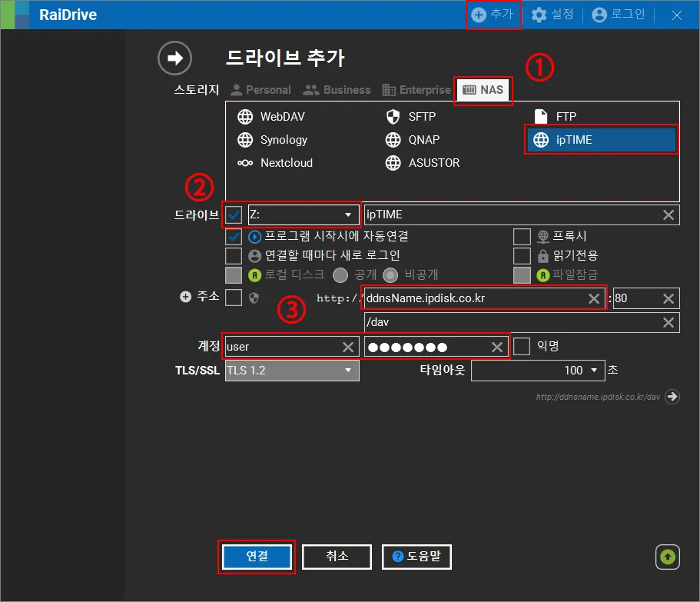Screen dimensions: 700x602
Task: Enable 연결할 때마다 새로 로그인 checkbox
Action: click(x=234, y=256)
